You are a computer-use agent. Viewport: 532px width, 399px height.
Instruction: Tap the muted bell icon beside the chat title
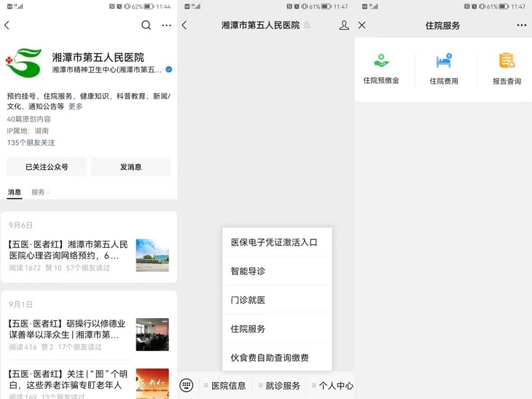tap(308, 25)
